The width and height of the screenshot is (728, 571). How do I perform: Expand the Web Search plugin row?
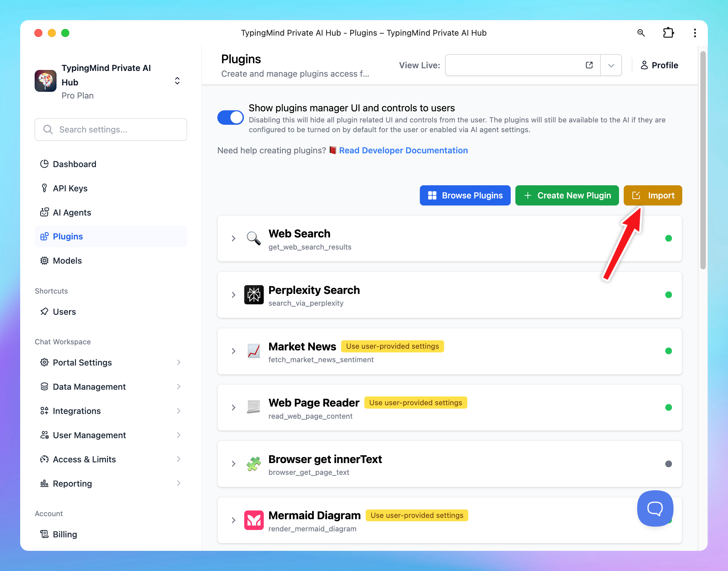pyautogui.click(x=233, y=238)
